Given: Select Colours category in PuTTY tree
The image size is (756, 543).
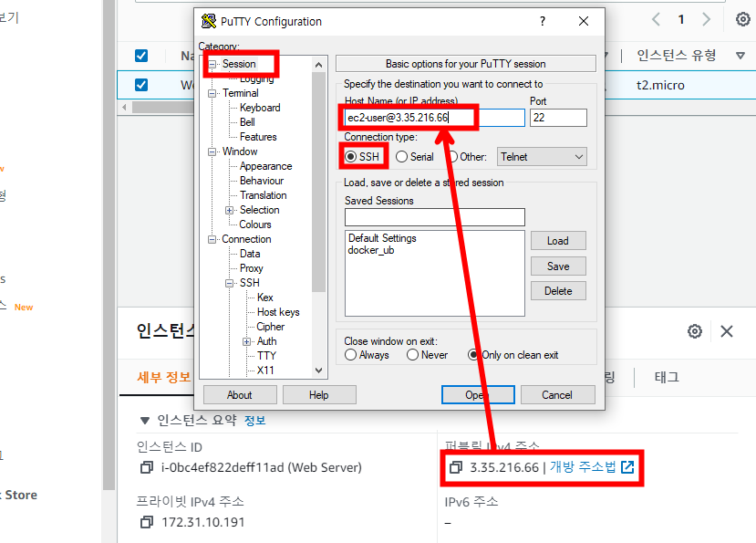Looking at the screenshot, I should click(255, 225).
